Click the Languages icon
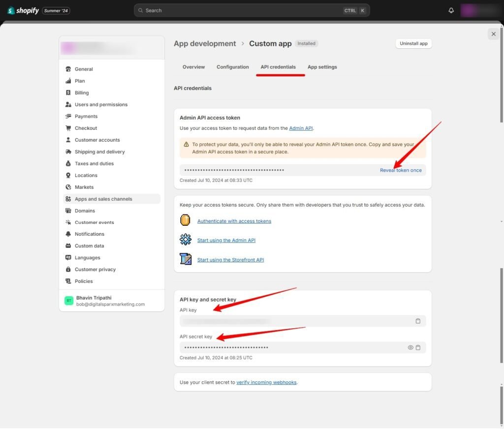 pyautogui.click(x=68, y=258)
